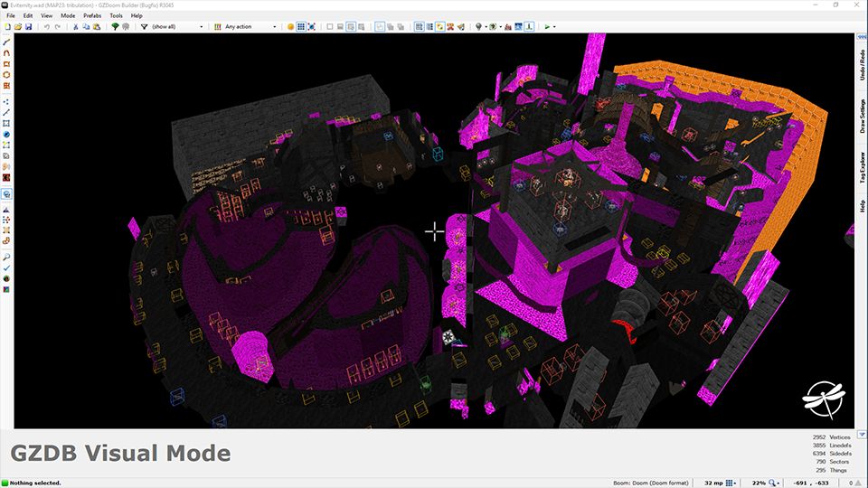Click the Cut scissors icon
The image size is (868, 488).
(73, 27)
